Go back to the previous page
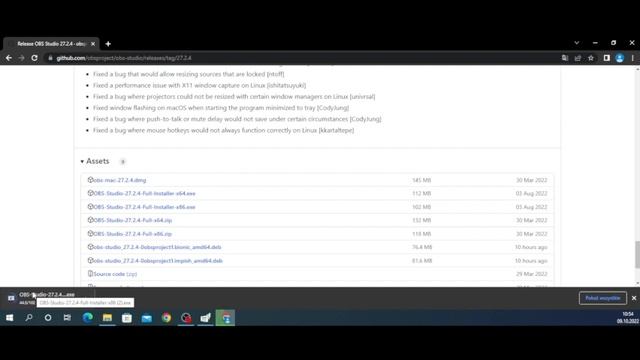Screen dimensions: 640x360 click(9, 58)
